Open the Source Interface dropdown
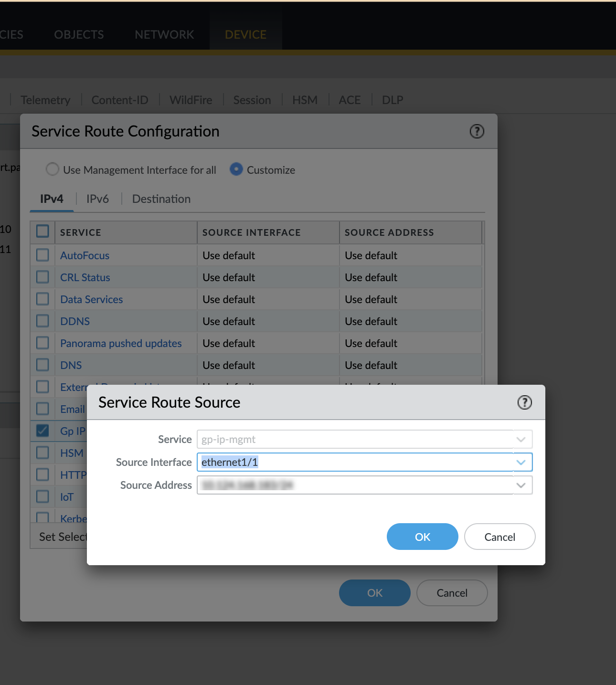The height and width of the screenshot is (685, 616). 521,462
